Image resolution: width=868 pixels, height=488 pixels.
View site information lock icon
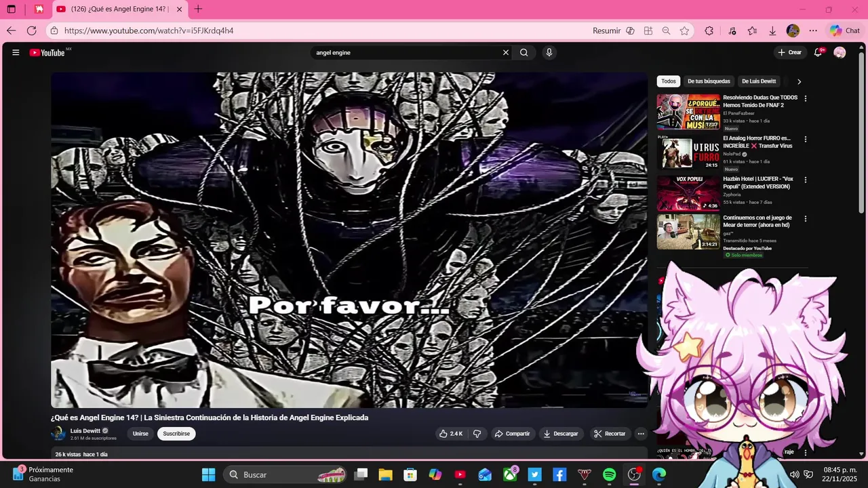click(x=55, y=30)
